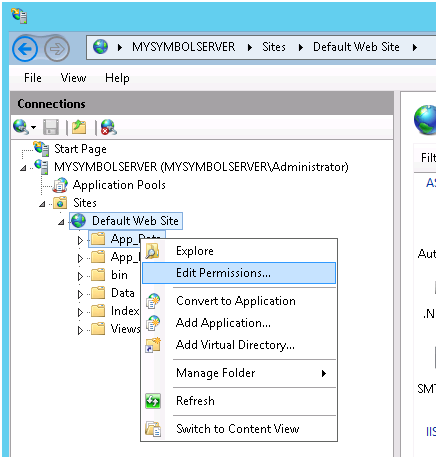Collapse the MYSYMBOLSERVER tree node

23,168
